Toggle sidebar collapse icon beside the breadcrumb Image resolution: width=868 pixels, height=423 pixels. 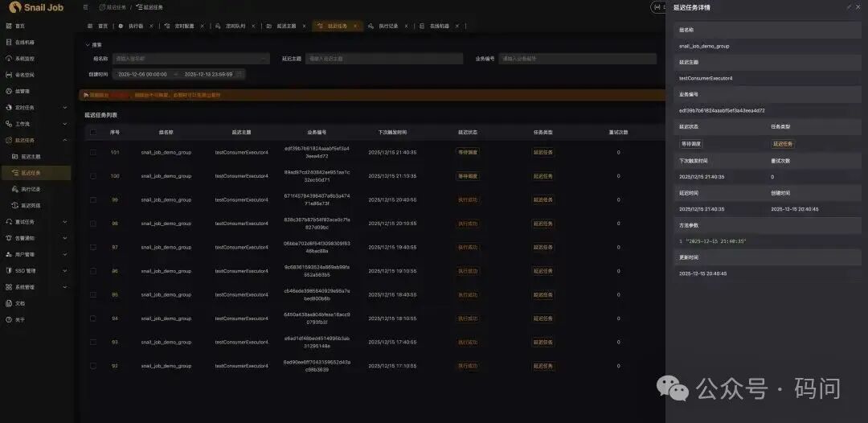85,7
